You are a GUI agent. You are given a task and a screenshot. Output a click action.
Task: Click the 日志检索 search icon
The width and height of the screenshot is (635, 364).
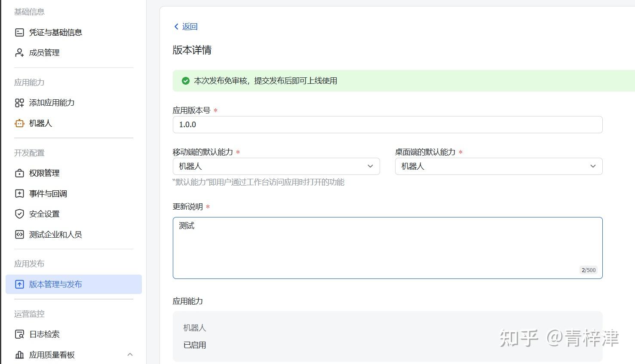19,334
